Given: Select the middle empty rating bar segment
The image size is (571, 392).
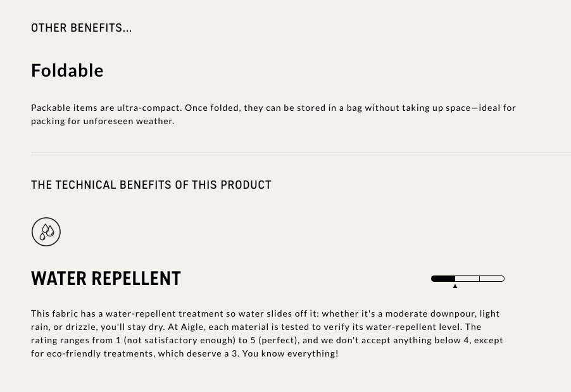Looking at the screenshot, I should (467, 279).
